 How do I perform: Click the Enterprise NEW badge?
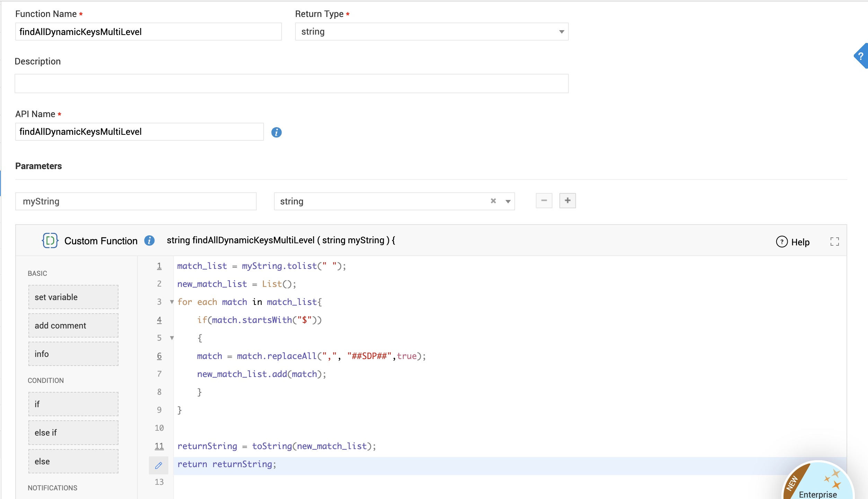[818, 483]
